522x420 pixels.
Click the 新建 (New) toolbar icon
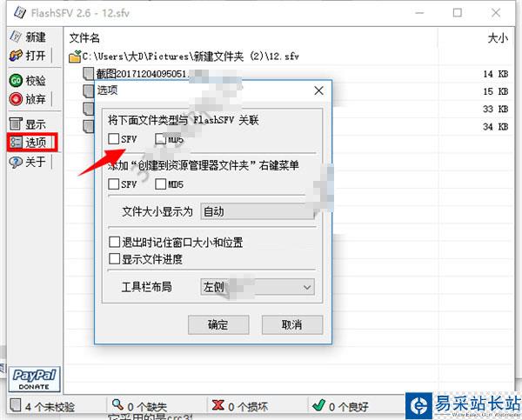click(x=16, y=37)
